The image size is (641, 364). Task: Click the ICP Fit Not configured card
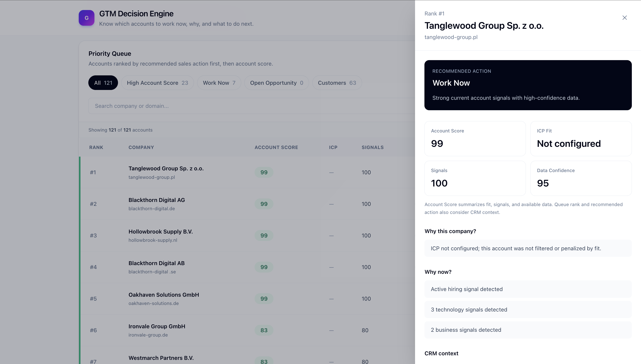(x=581, y=139)
